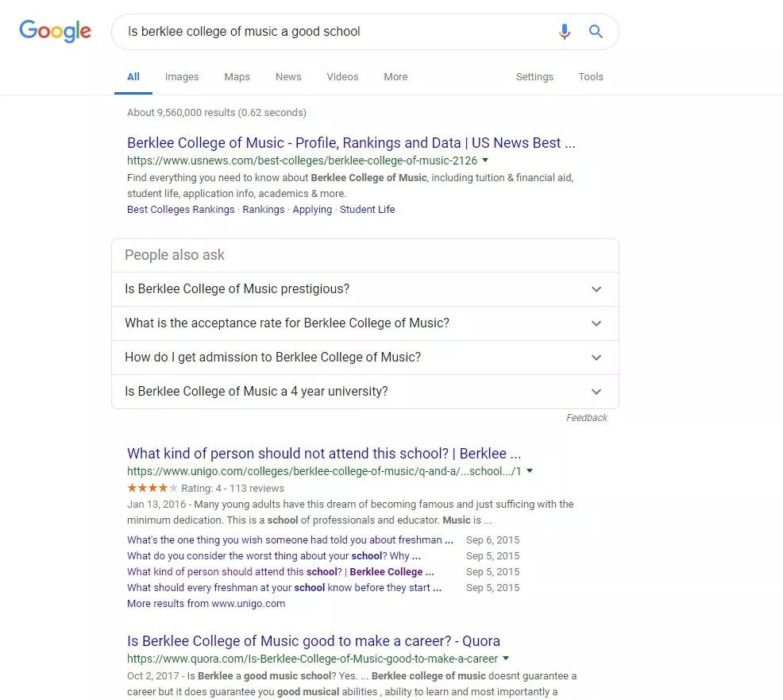Open the More search options menu
783x700 pixels.
396,77
